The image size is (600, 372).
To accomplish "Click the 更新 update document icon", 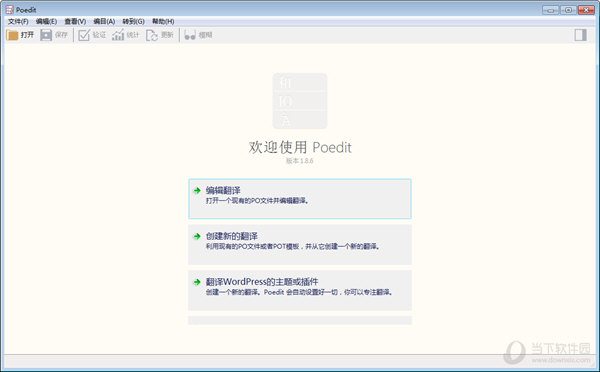I will tap(152, 35).
